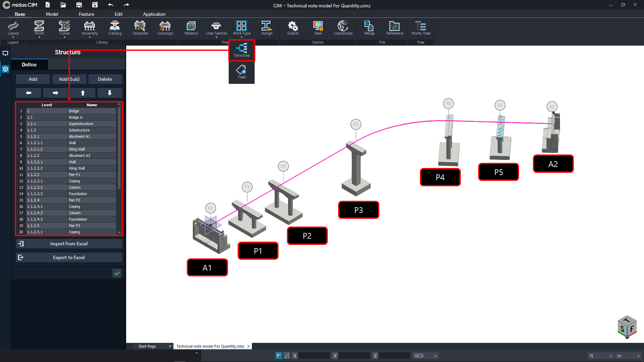Open the Assign tool in the ribbon

[267, 28]
